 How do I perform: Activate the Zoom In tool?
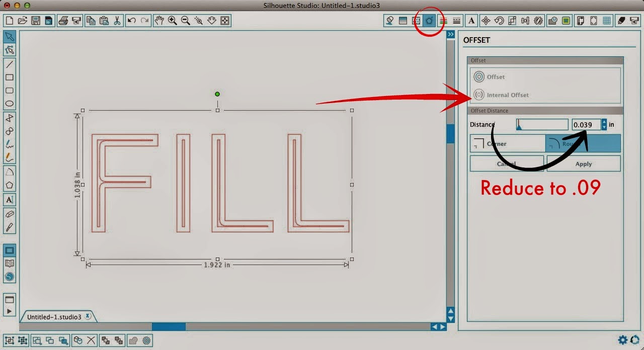coord(173,21)
